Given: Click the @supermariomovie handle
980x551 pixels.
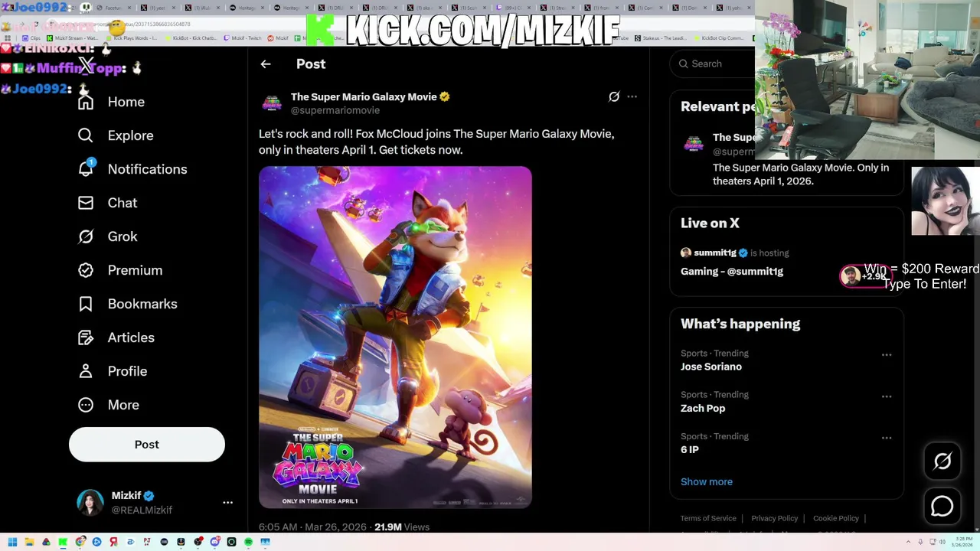Looking at the screenshot, I should [x=335, y=111].
